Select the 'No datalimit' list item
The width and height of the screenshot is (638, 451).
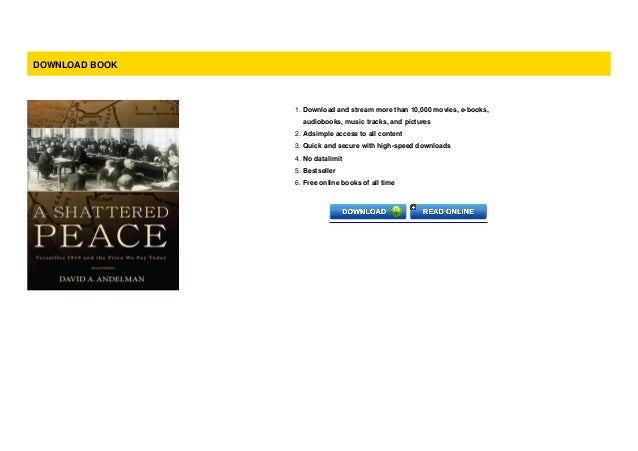click(x=322, y=159)
